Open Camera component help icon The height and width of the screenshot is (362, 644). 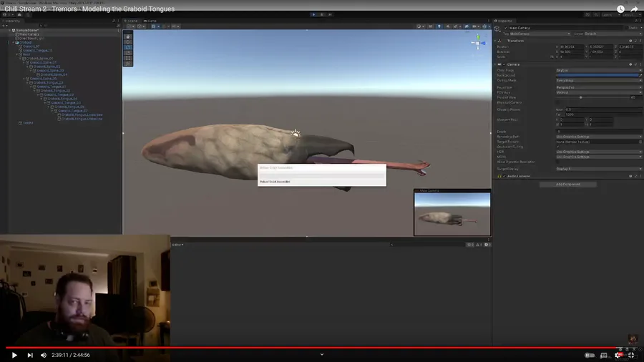coord(630,64)
